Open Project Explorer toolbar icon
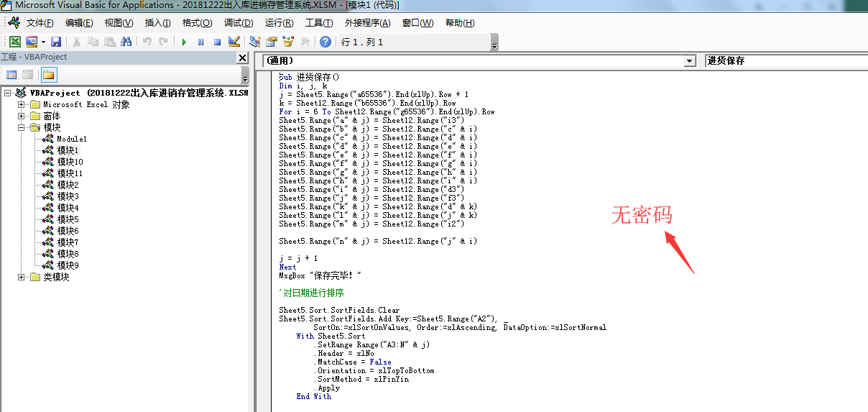This screenshot has width=868, height=412. (255, 42)
